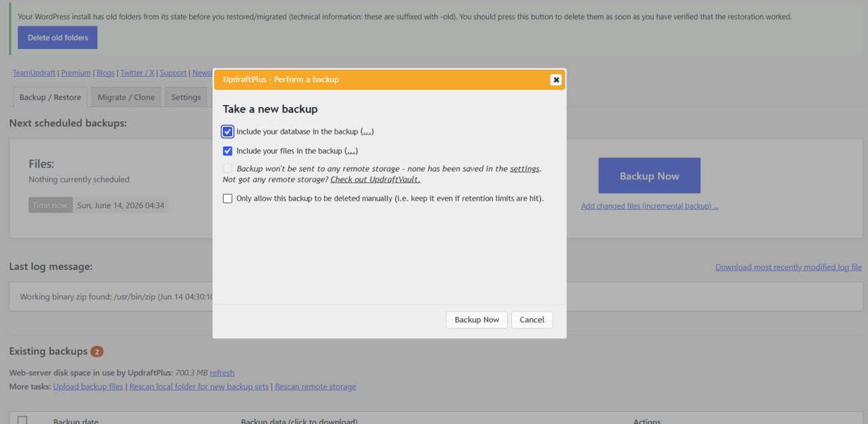The height and width of the screenshot is (424, 868).
Task: Click the Take a new backup heading
Action: pyautogui.click(x=270, y=109)
